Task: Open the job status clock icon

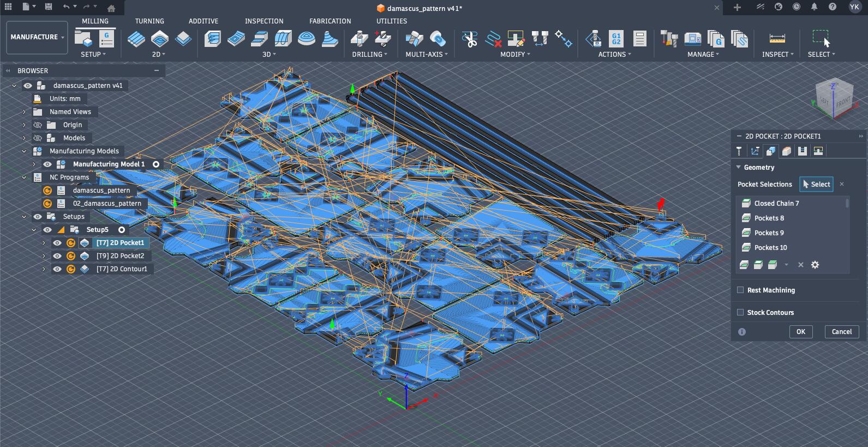Action: [797, 7]
